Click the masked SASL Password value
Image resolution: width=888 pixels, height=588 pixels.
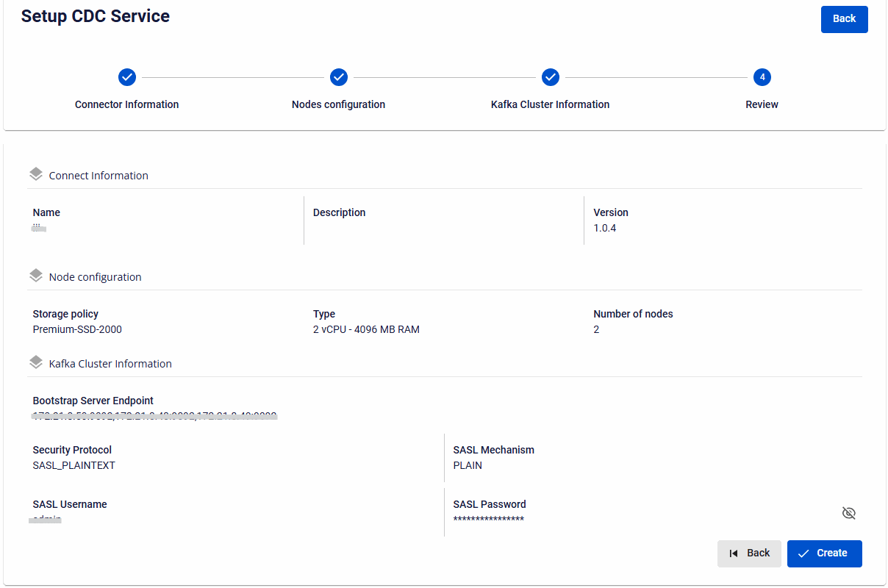pos(489,520)
